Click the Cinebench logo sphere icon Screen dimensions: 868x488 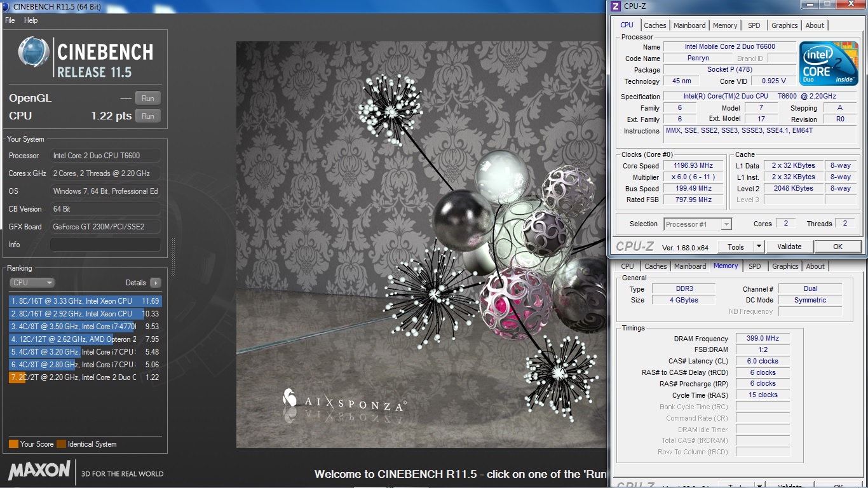pyautogui.click(x=34, y=52)
